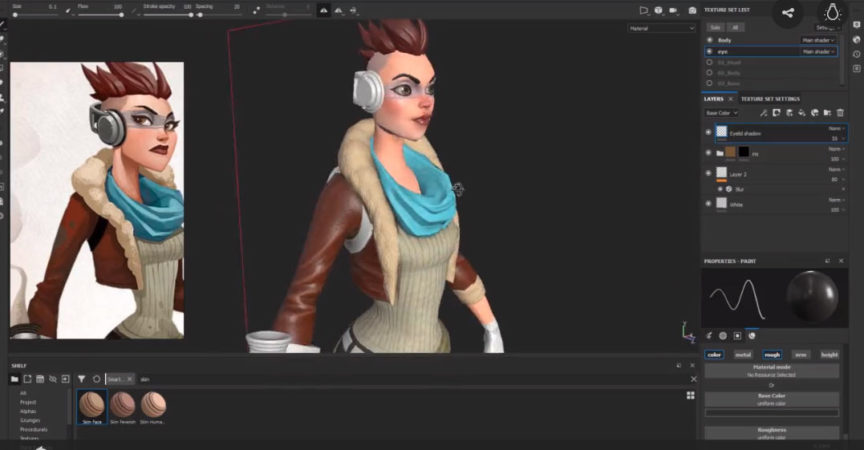The image size is (864, 450).
Task: Click the grid view icon in shelf
Action: 690,395
